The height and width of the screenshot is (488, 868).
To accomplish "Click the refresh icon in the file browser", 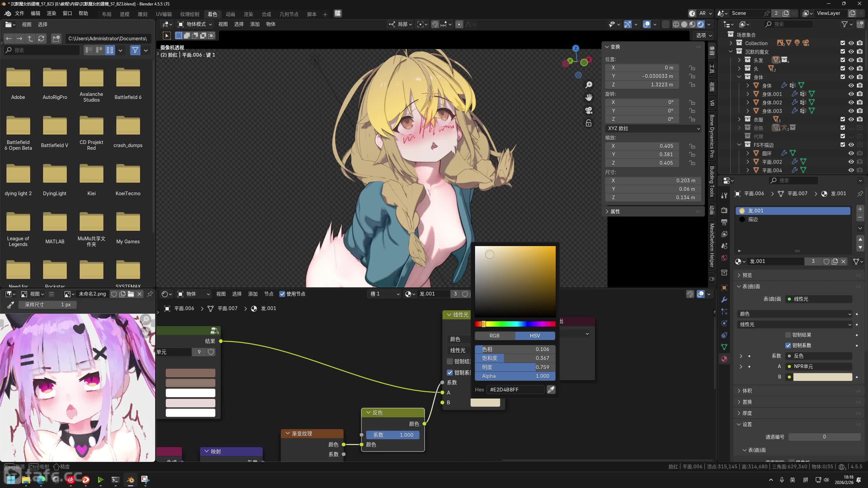I will [41, 39].
